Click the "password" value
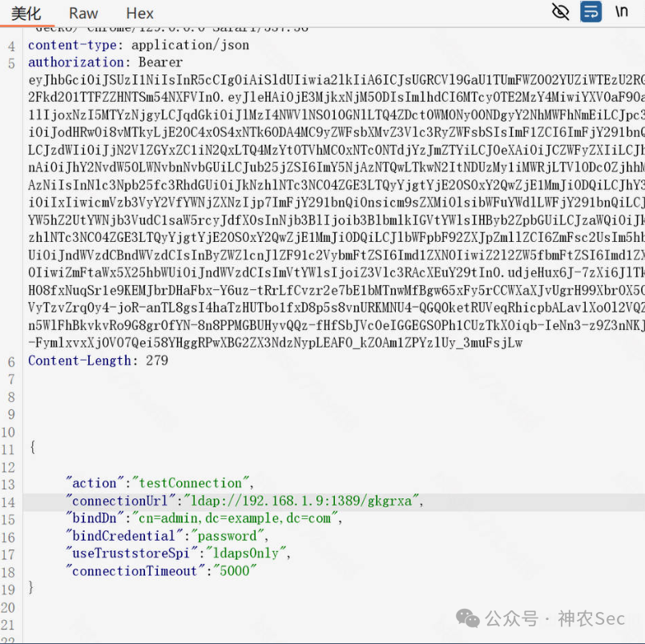 tap(227, 535)
